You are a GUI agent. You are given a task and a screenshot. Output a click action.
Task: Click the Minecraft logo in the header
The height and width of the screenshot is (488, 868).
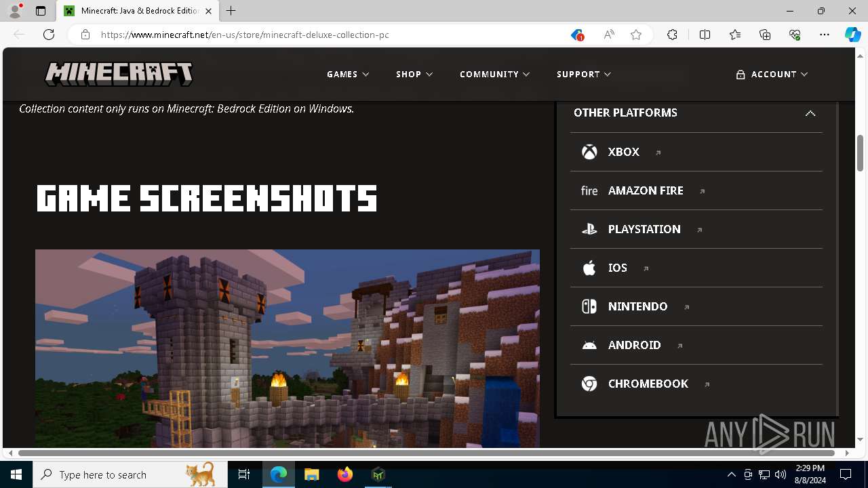(x=119, y=75)
